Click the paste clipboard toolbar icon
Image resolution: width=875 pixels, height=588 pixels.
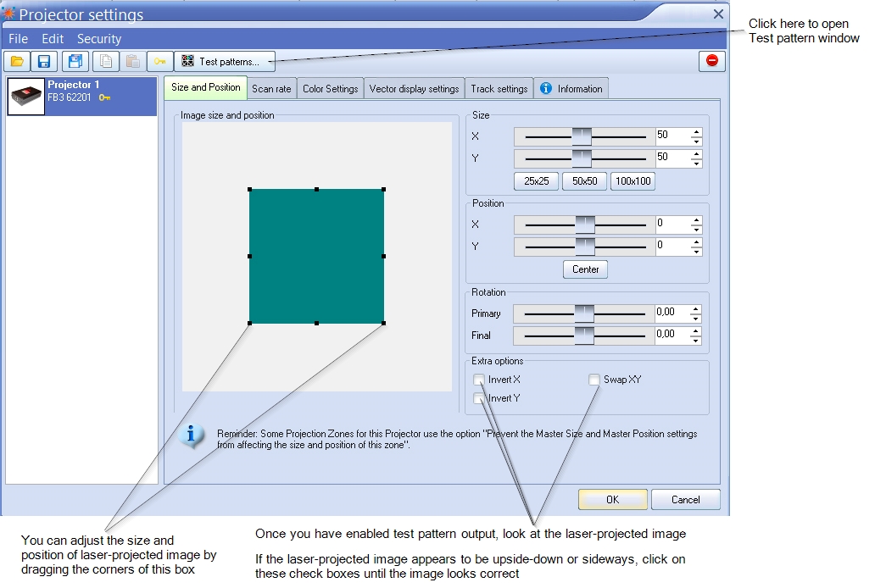[x=132, y=61]
